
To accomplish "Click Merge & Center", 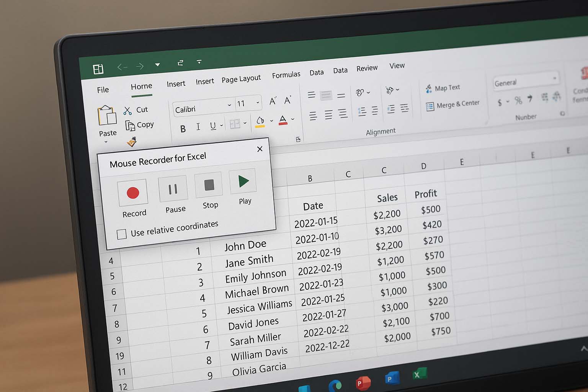I will (x=453, y=104).
